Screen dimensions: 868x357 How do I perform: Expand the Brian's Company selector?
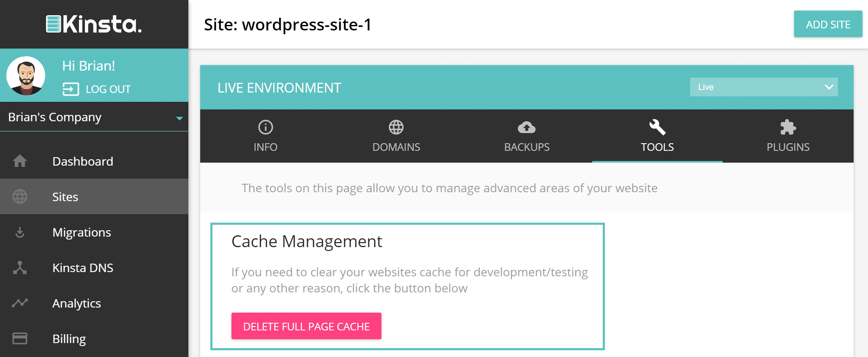coord(94,117)
